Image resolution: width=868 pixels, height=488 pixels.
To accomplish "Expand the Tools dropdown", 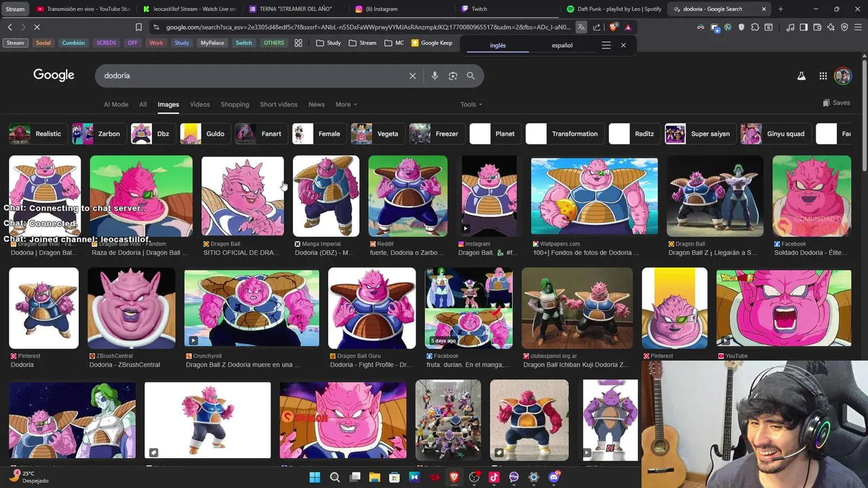I will (471, 104).
